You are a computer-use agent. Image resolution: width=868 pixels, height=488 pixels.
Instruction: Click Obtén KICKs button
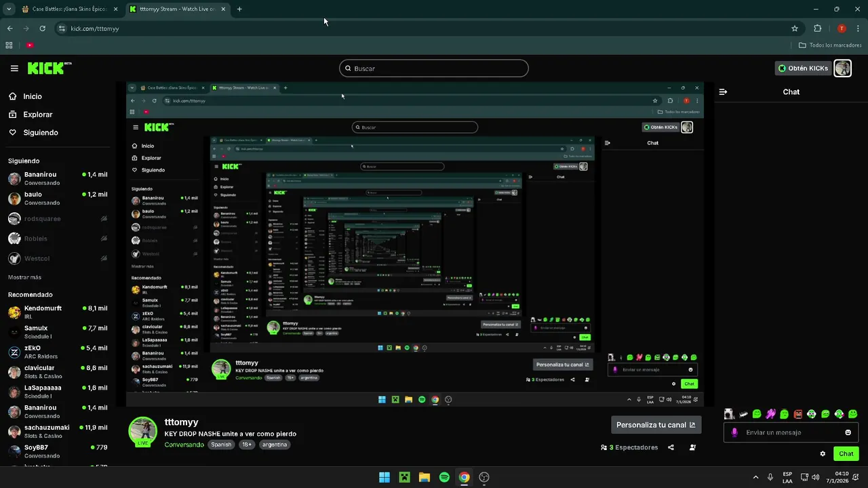803,68
